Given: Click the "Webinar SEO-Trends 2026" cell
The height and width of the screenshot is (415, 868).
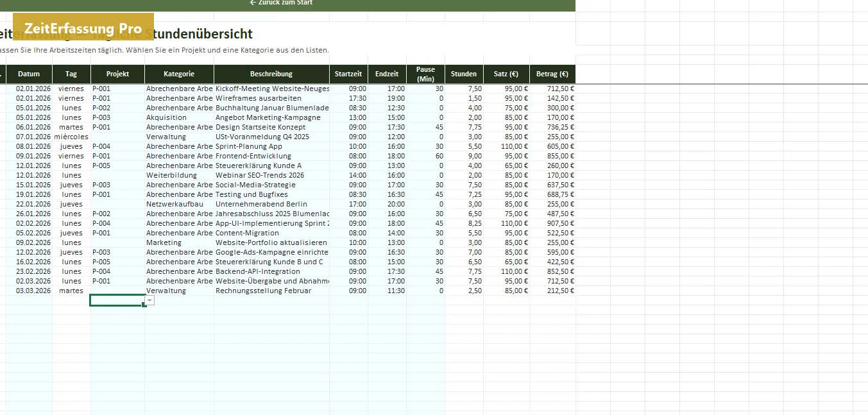Looking at the screenshot, I should (x=271, y=175).
